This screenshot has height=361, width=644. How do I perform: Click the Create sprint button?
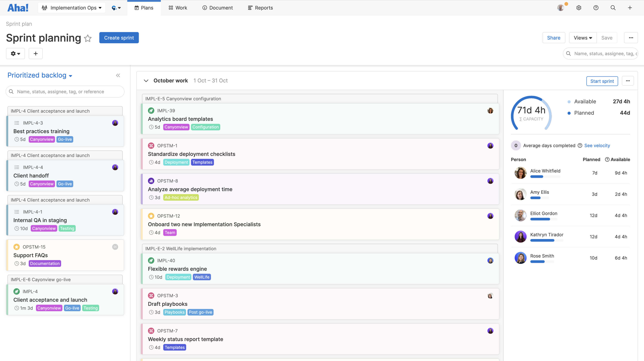(x=119, y=38)
